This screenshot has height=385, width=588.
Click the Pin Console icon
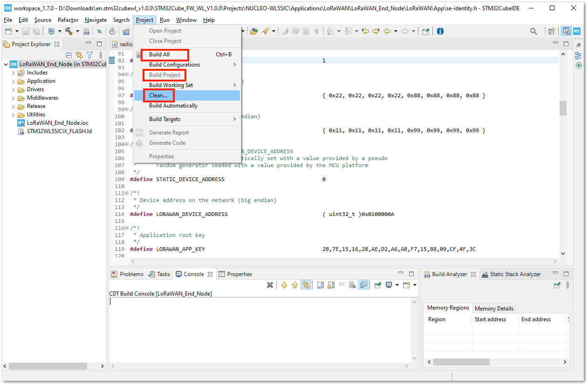click(378, 285)
